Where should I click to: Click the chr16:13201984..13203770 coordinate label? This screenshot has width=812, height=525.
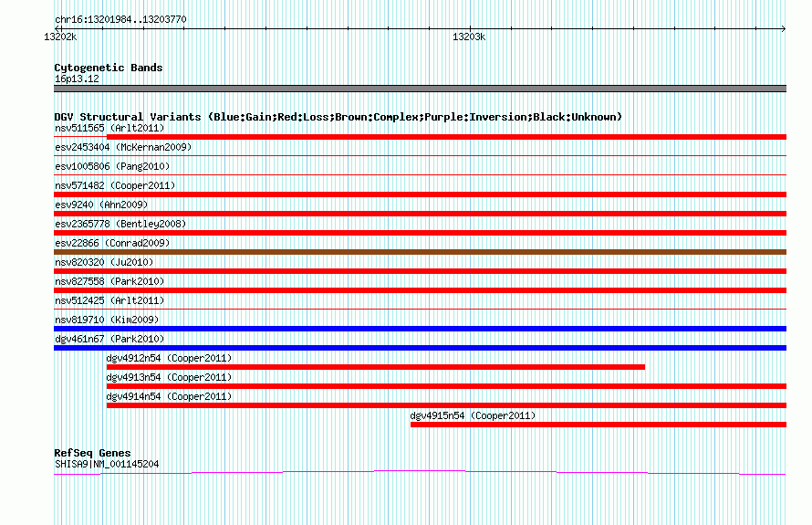(120, 19)
